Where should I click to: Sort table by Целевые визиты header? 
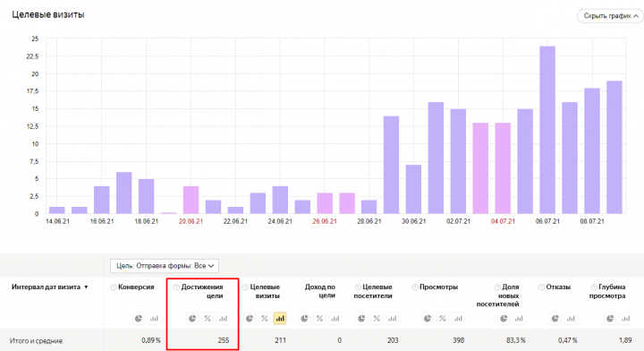click(265, 291)
